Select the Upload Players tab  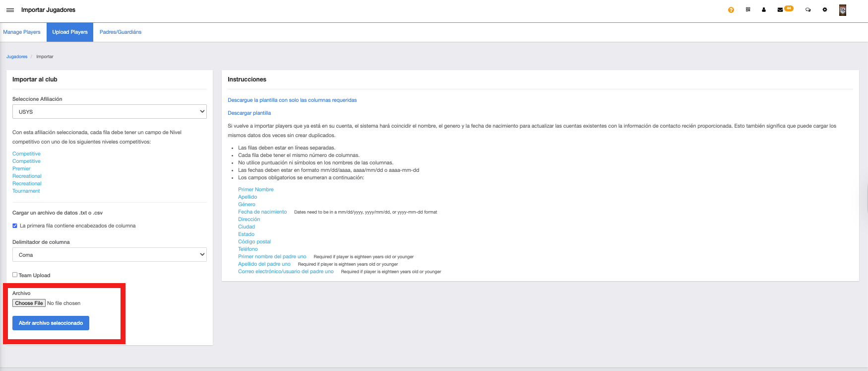click(x=70, y=32)
